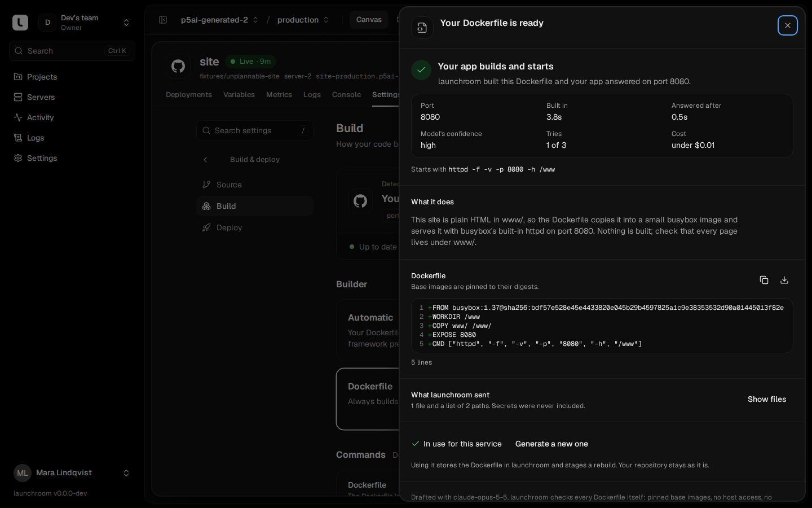Image resolution: width=812 pixels, height=508 pixels.
Task: Click the Live status badge
Action: point(250,62)
